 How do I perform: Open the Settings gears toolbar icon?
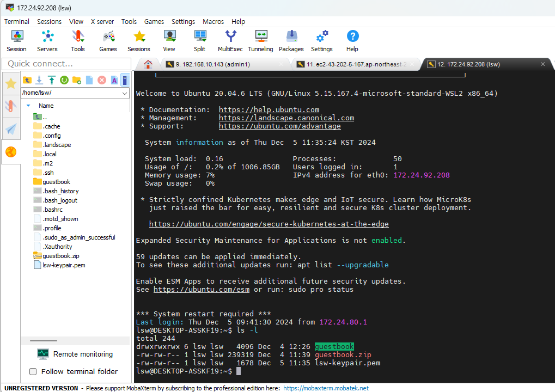322,41
